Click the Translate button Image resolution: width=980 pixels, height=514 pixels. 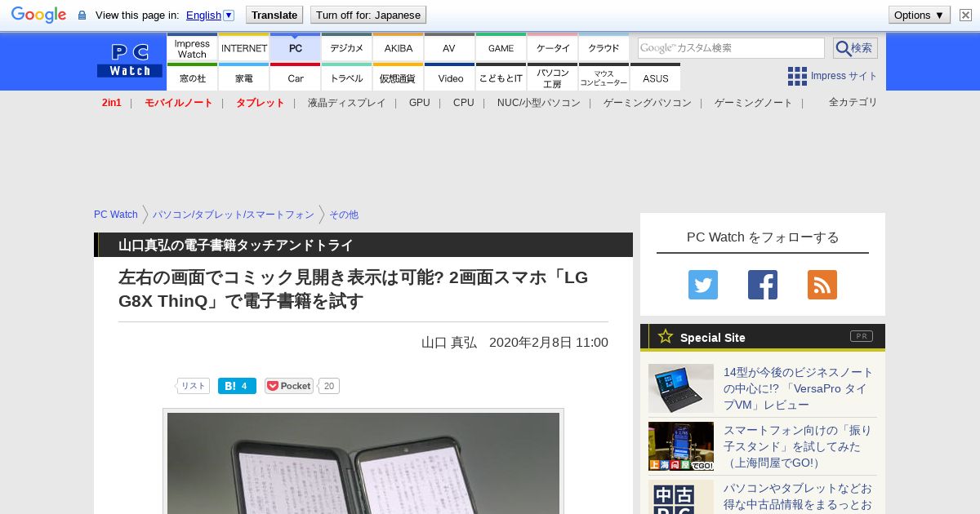click(x=274, y=15)
